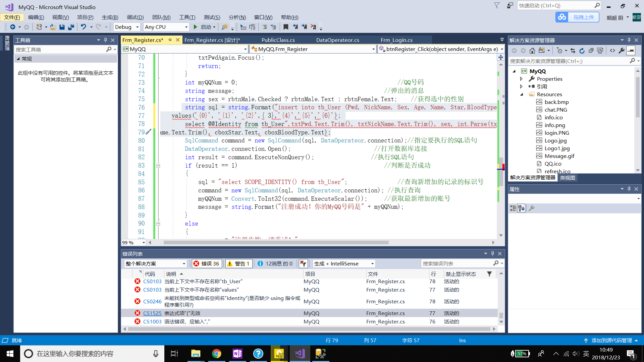Open the Any CPU platform dropdown
Image resolution: width=644 pixels, height=362 pixels.
pos(186,27)
